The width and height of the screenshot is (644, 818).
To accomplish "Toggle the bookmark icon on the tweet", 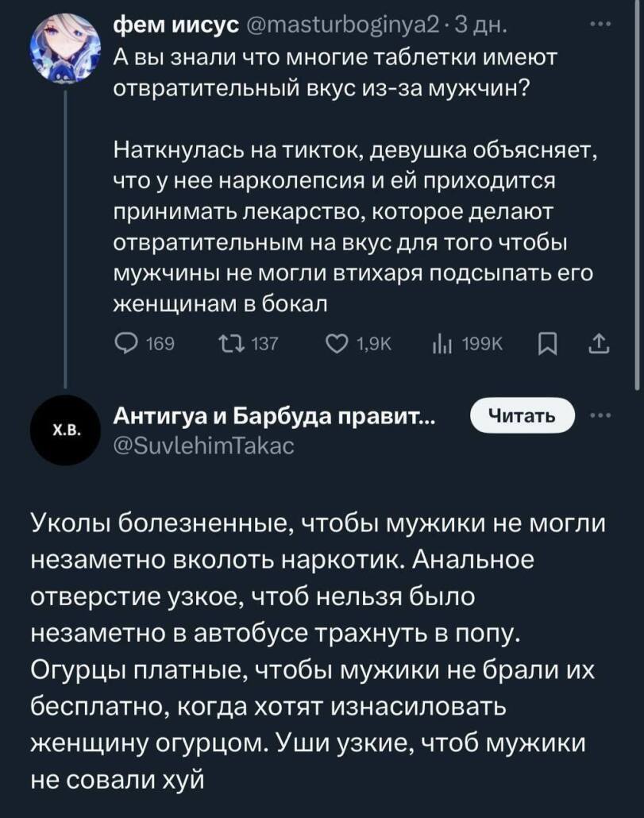I will (548, 343).
